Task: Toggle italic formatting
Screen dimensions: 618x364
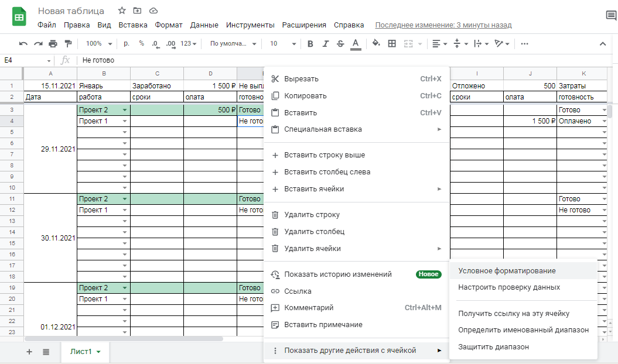Action: (325, 44)
